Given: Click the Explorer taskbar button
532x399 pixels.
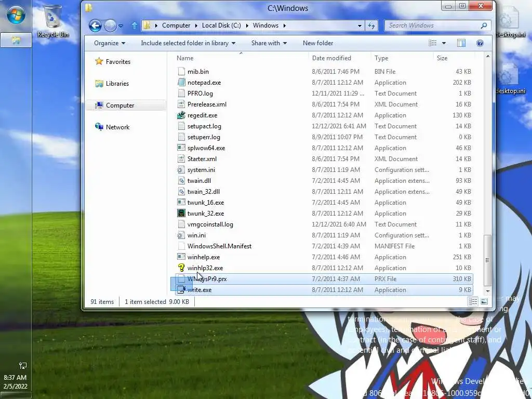Looking at the screenshot, I should pyautogui.click(x=16, y=41).
